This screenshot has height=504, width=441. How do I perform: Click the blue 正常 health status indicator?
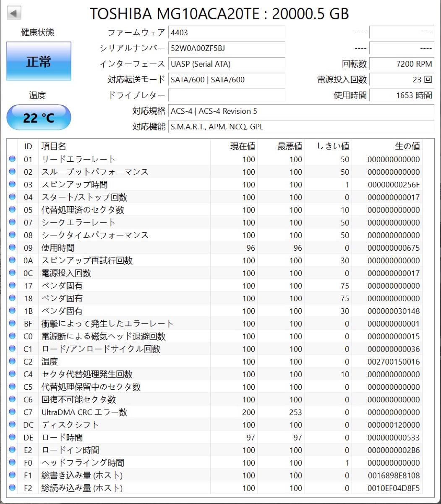pos(39,61)
